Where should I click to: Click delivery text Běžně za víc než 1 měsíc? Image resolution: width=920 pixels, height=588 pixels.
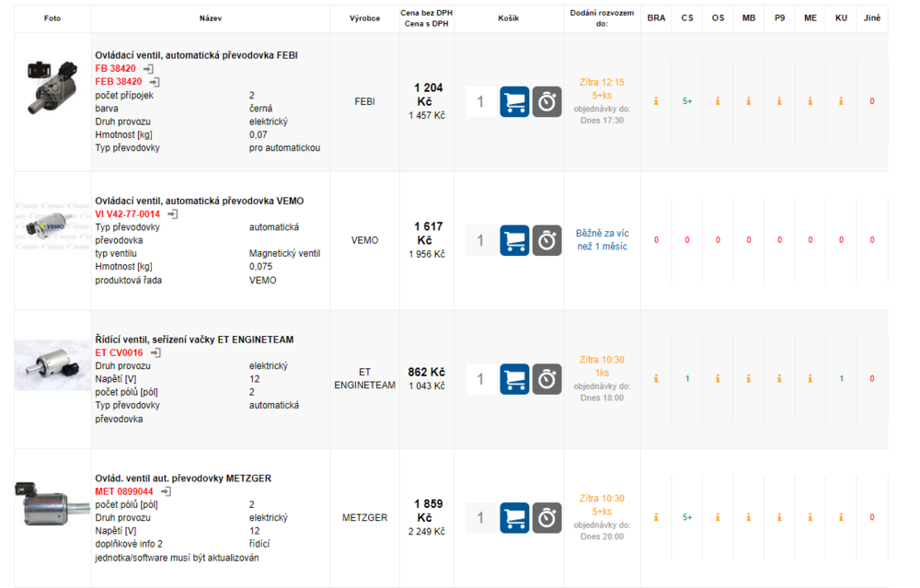coord(602,240)
